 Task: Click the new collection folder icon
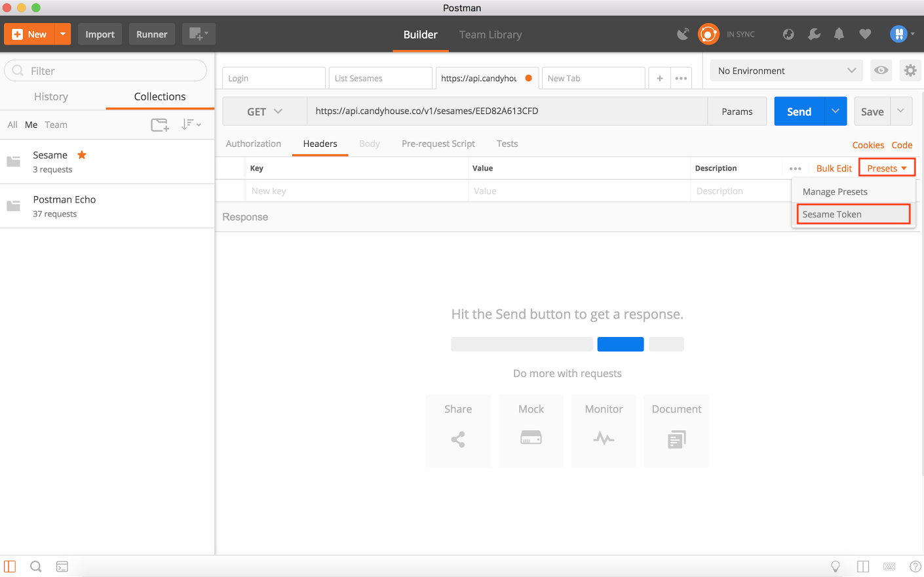[x=160, y=125]
